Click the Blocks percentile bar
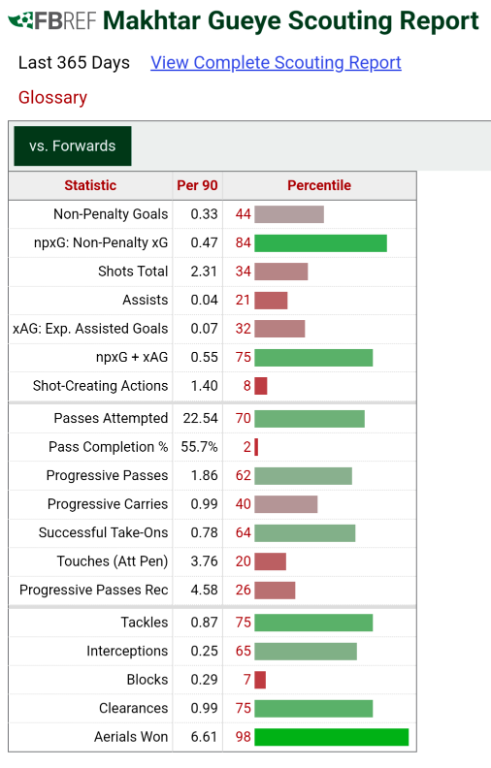491x768 pixels. 260,680
